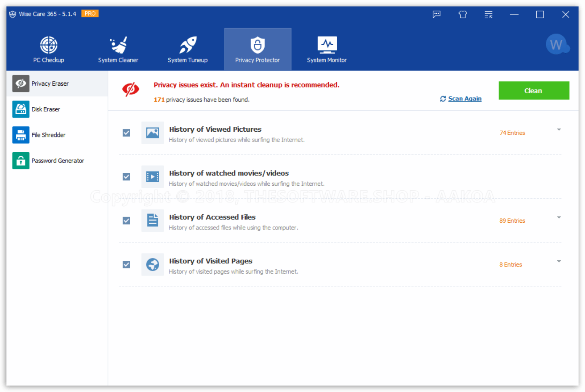Uncheck History of Accessed Files checkbox
The image size is (585, 392).
coord(126,221)
